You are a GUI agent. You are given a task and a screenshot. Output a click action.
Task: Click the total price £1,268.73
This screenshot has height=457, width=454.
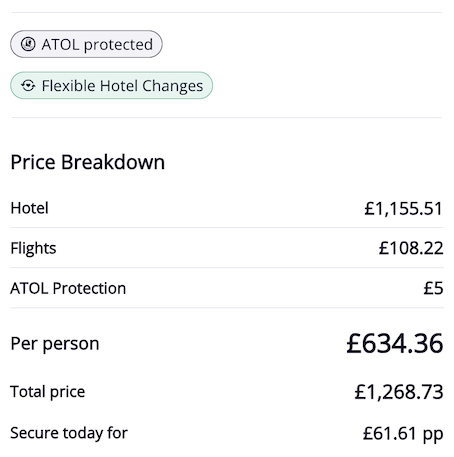[x=399, y=392]
